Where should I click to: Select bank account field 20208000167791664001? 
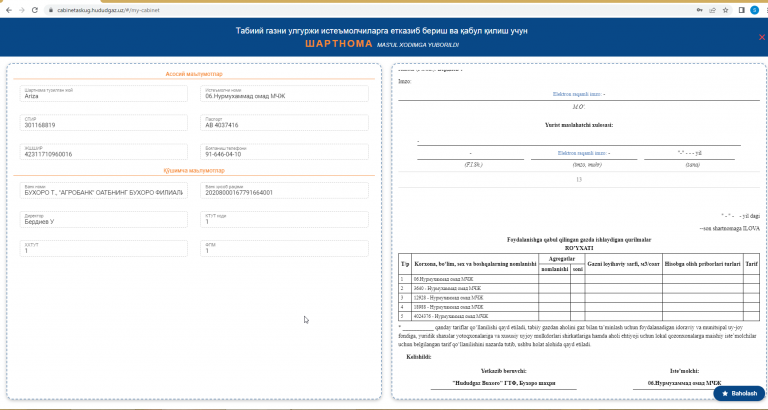click(284, 190)
